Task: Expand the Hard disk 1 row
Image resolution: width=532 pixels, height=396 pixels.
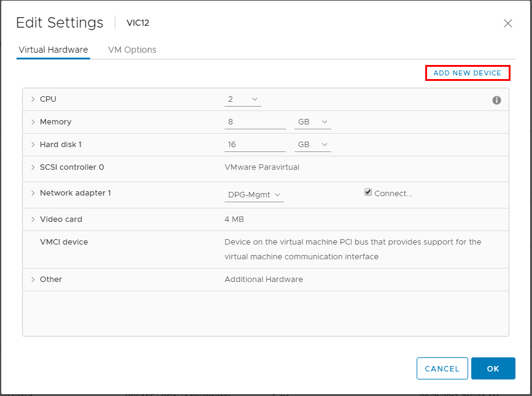Action: click(x=33, y=145)
